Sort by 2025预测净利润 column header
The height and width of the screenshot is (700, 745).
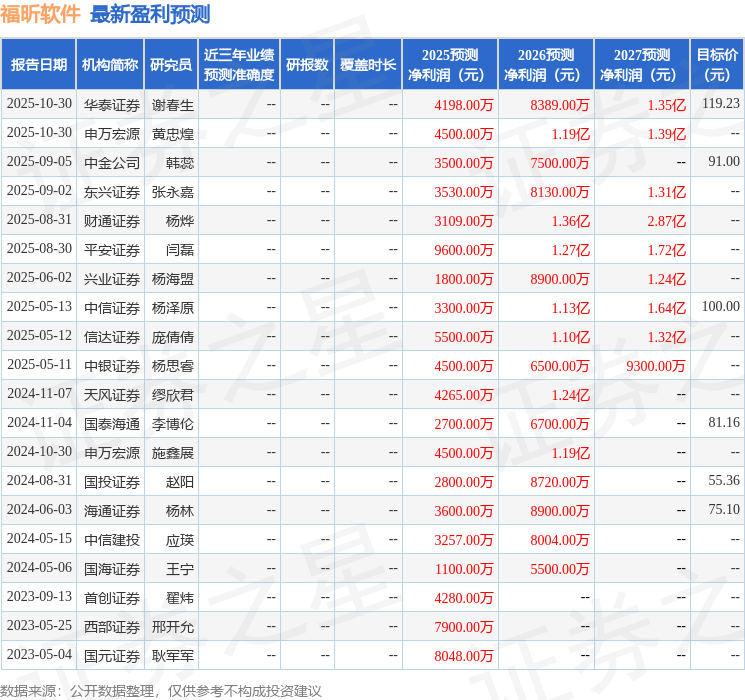450,65
